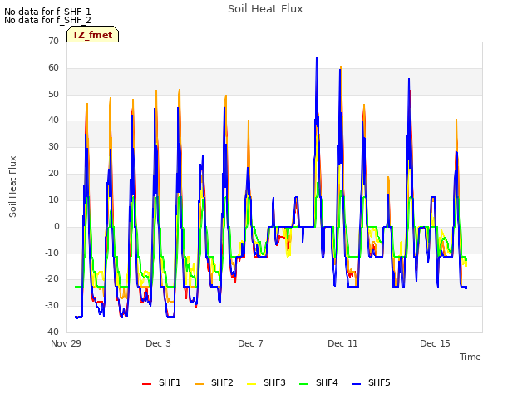532x399 pixels.
Task: Toggle the SHF2 legend entry
Action: 214,382
